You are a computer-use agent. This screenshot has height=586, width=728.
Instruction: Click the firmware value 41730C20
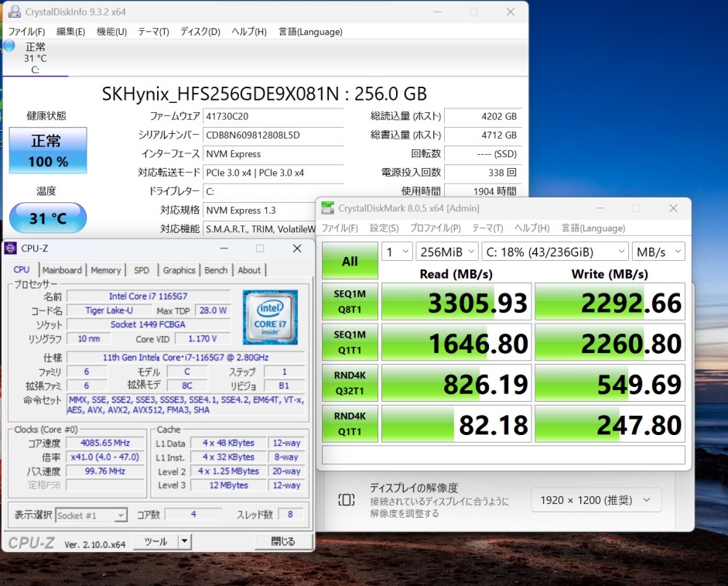tap(273, 116)
